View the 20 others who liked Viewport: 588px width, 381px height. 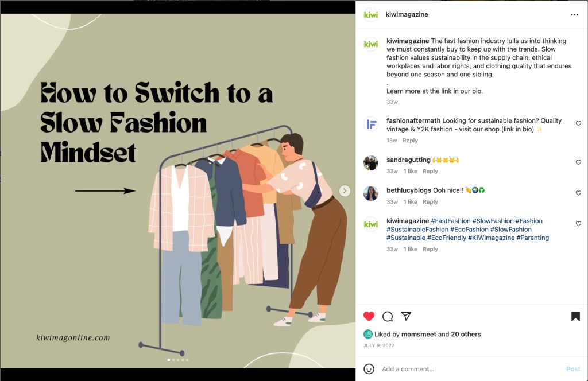[466, 334]
